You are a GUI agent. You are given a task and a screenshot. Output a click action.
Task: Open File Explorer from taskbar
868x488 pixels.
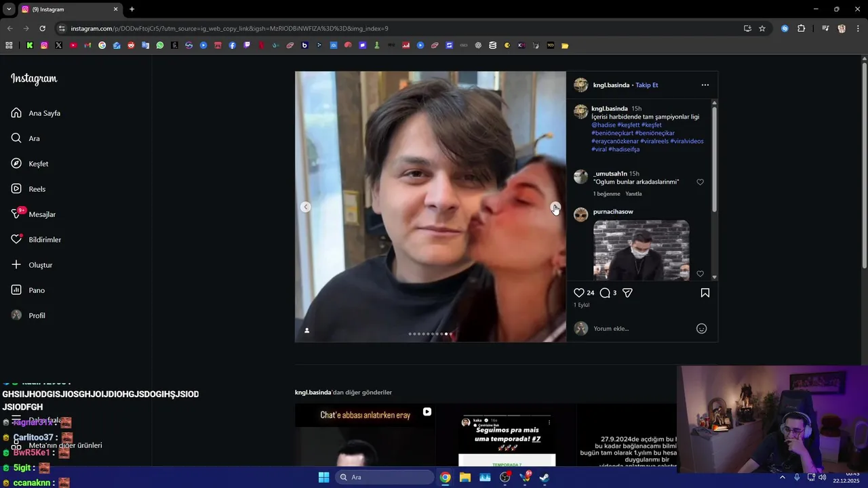465,477
